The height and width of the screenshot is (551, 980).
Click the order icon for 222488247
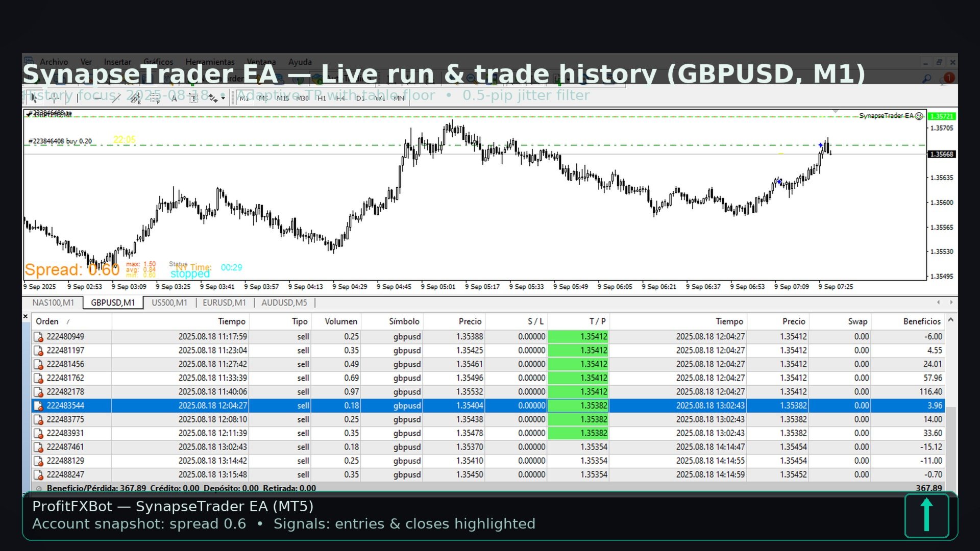point(38,474)
